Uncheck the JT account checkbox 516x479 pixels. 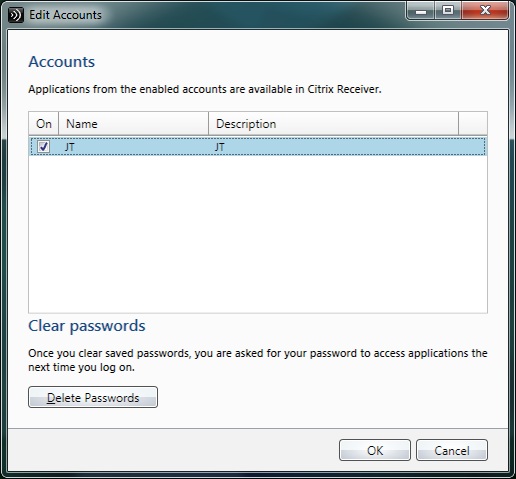pyautogui.click(x=43, y=146)
